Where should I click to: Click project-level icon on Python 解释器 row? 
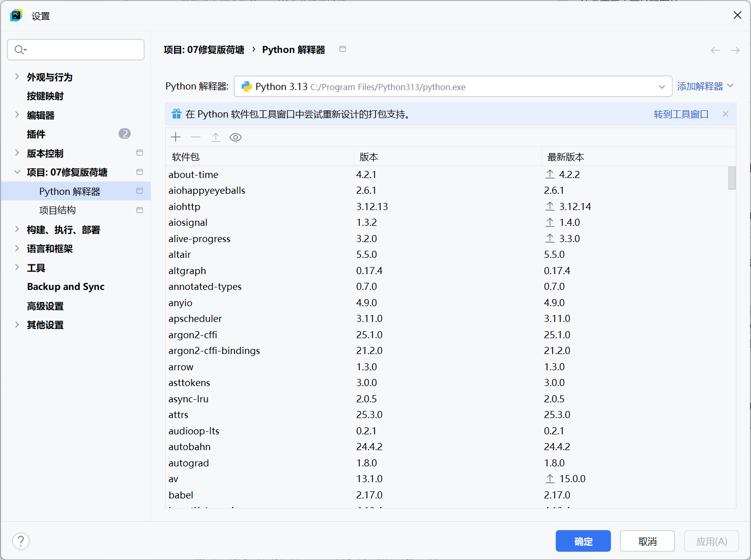(x=140, y=191)
